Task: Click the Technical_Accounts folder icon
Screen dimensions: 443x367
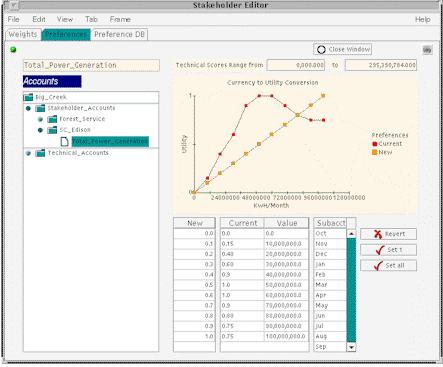Action: pyautogui.click(x=40, y=153)
